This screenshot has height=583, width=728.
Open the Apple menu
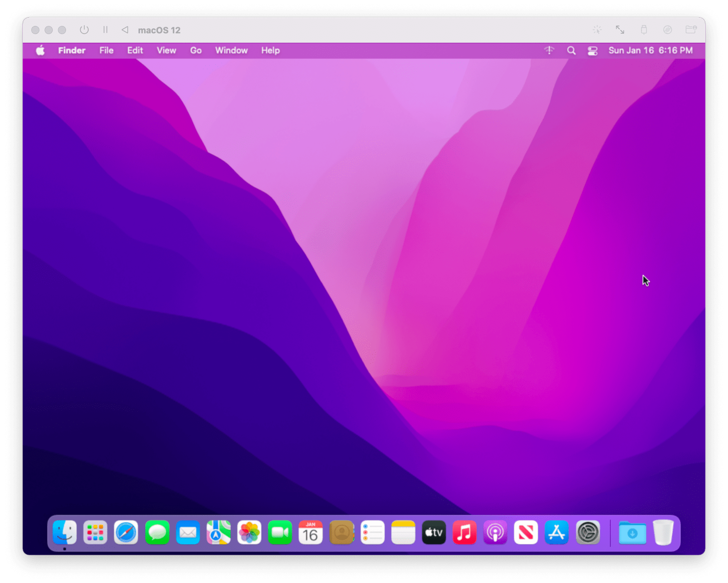(x=40, y=51)
